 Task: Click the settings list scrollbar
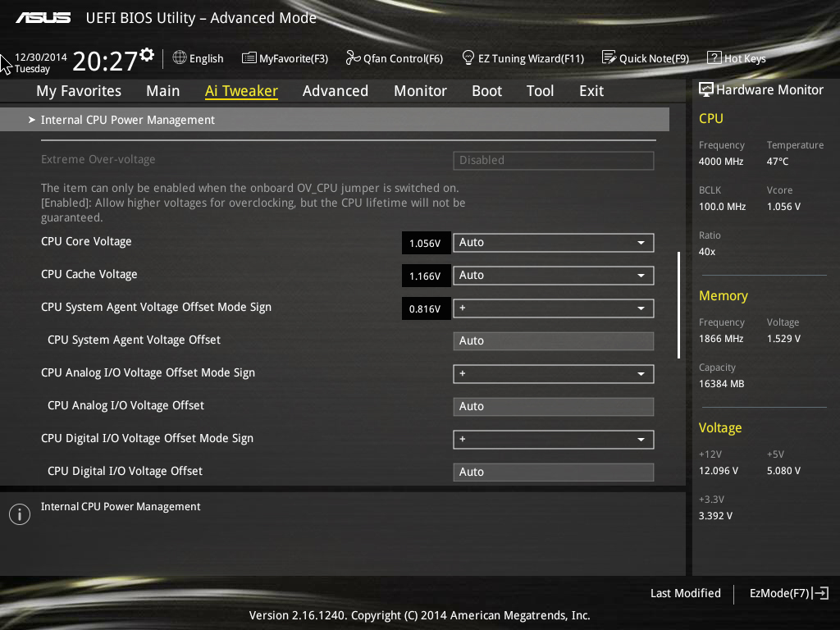[x=678, y=305]
